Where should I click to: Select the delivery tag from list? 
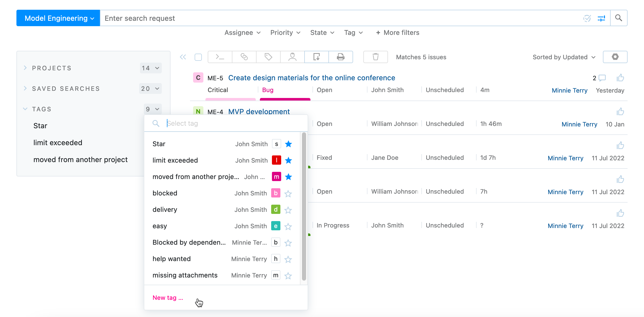click(x=165, y=210)
